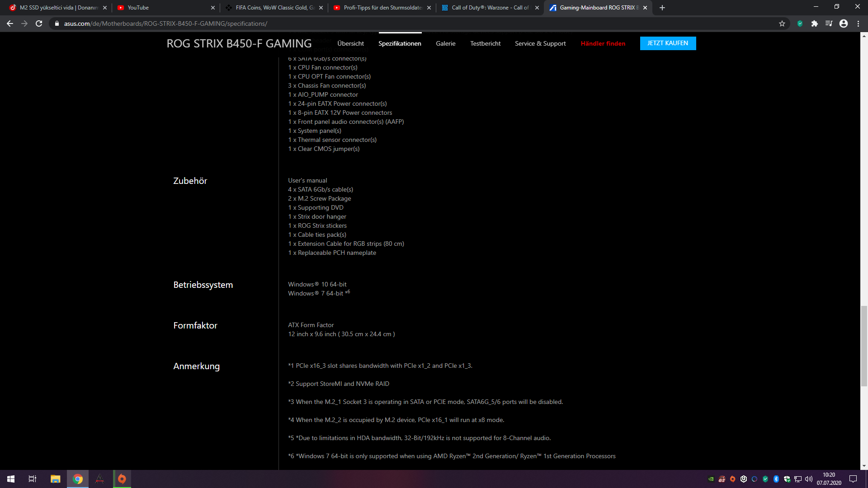
Task: Open File Explorer from taskbar
Action: 55,479
